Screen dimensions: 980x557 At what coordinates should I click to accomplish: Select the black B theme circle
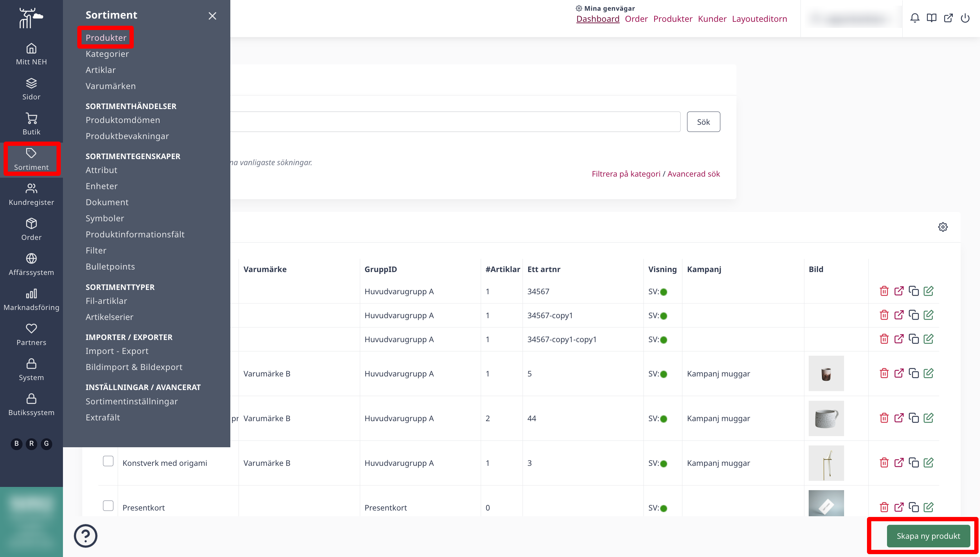[16, 444]
